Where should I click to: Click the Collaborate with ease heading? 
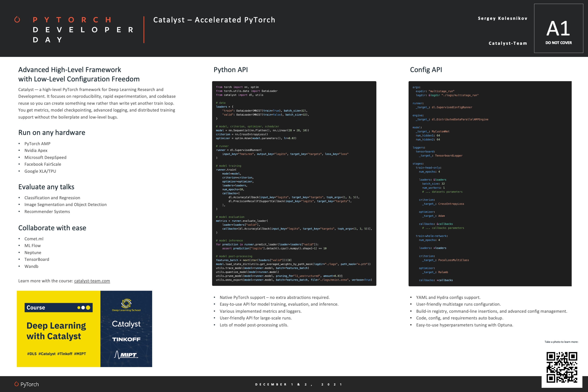click(52, 228)
